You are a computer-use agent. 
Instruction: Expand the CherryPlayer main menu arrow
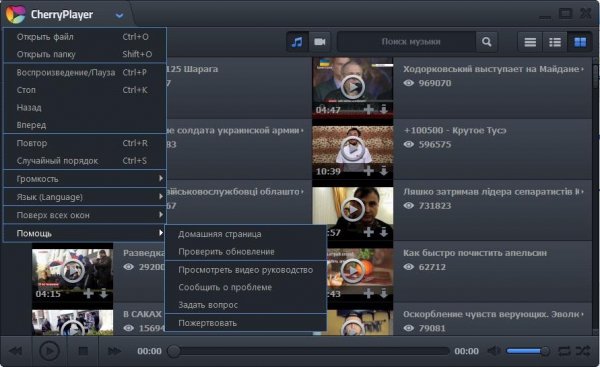119,16
